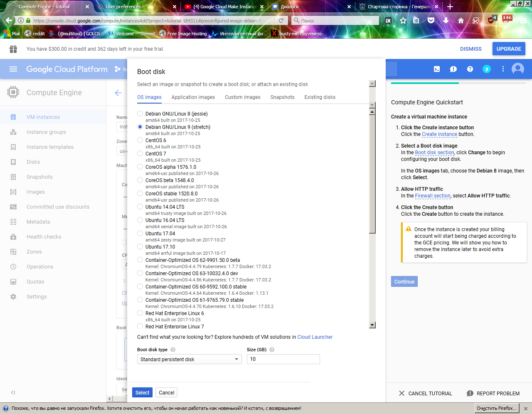Switch to the Custom images tab
This screenshot has width=532, height=414.
tap(243, 97)
